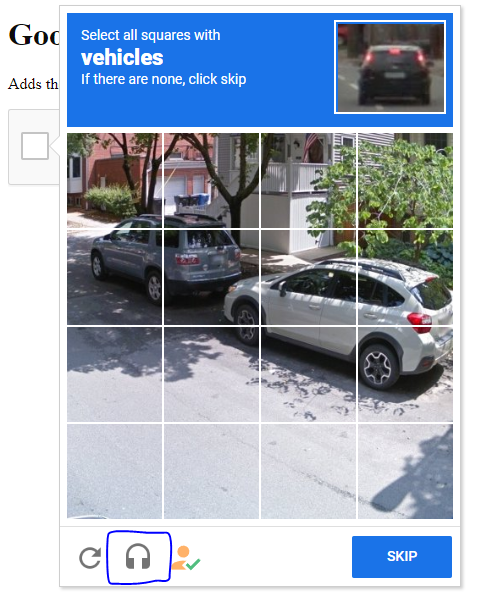487x612 pixels.
Task: Select bottom-right tile with dark shadow on road
Action: pos(405,471)
